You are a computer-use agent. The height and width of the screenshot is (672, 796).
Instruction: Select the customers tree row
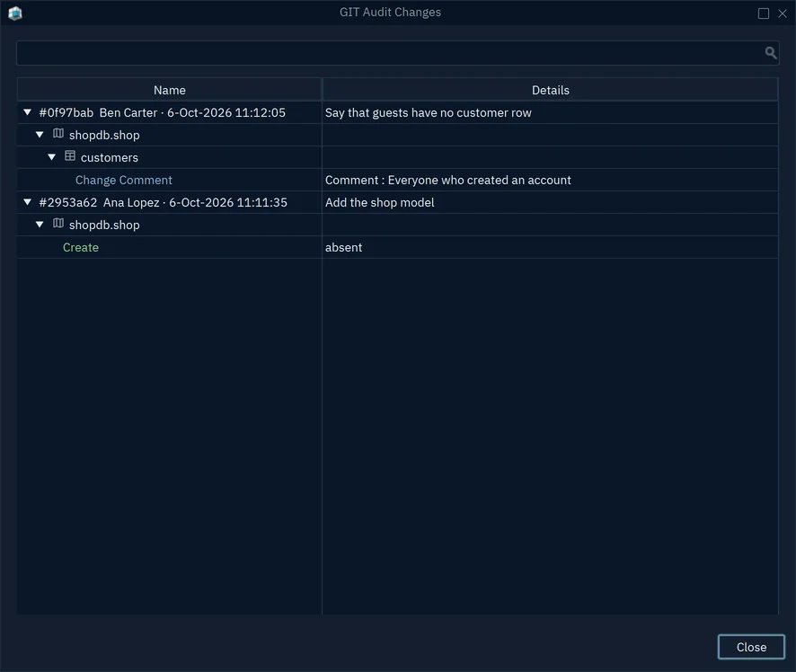pyautogui.click(x=397, y=157)
